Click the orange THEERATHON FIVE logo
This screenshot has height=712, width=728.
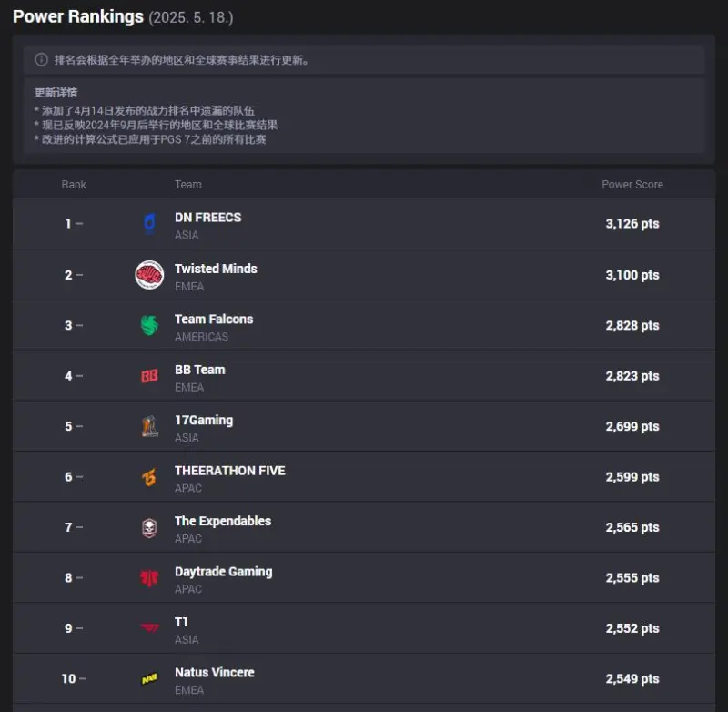click(149, 477)
